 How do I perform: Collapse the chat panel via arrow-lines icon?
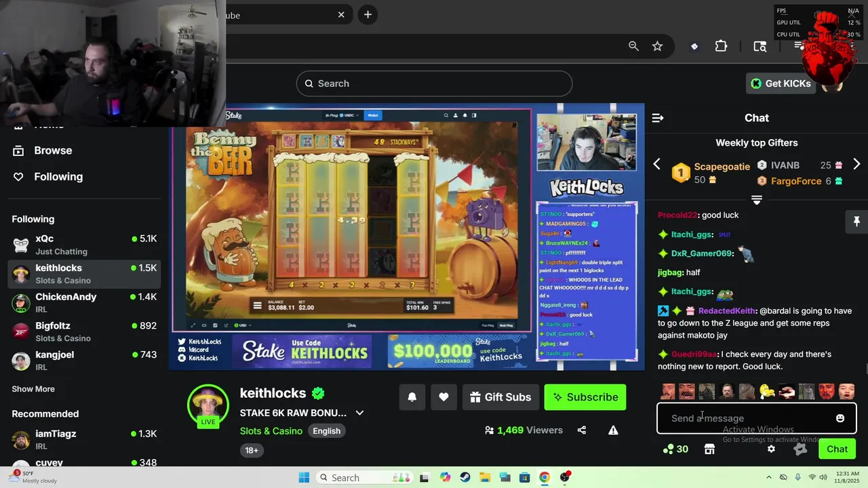tap(657, 118)
